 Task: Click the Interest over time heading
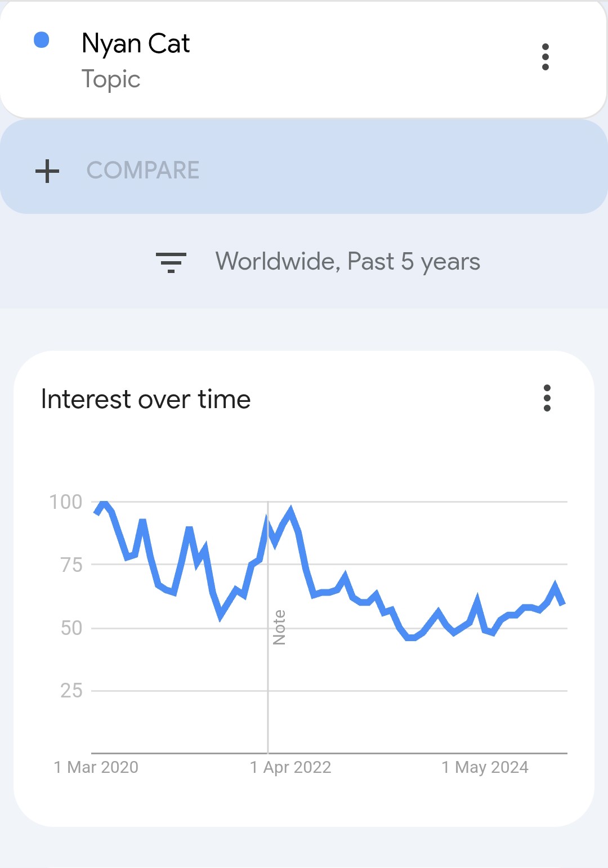[146, 399]
